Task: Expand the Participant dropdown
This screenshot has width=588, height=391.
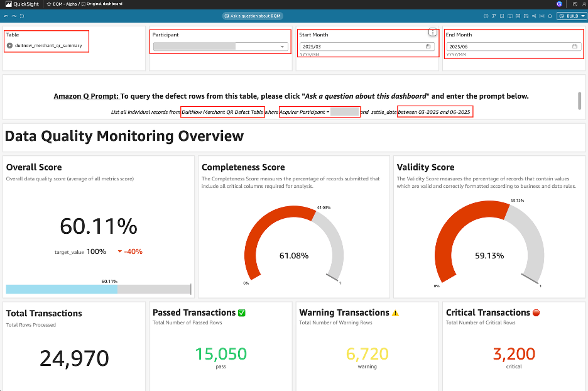Action: point(282,47)
